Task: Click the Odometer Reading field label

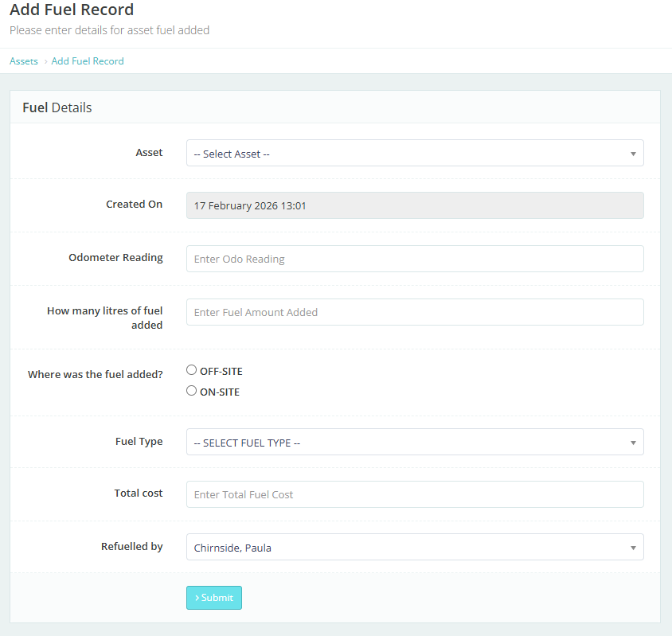Action: click(x=115, y=258)
